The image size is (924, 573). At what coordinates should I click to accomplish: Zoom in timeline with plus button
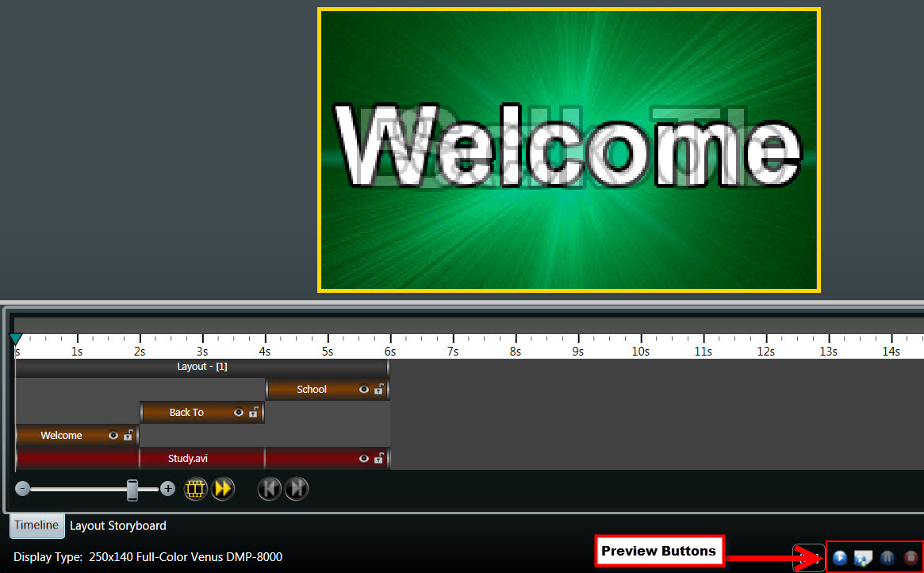pos(167,489)
